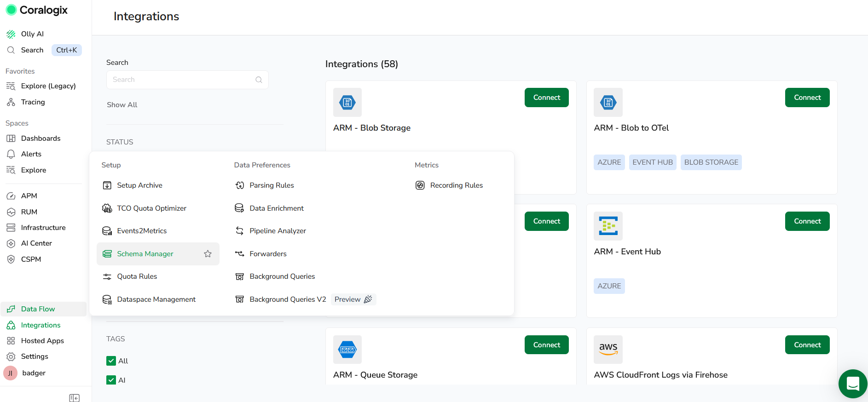Click Show All filter link
Image resolution: width=868 pixels, height=402 pixels.
(x=122, y=105)
